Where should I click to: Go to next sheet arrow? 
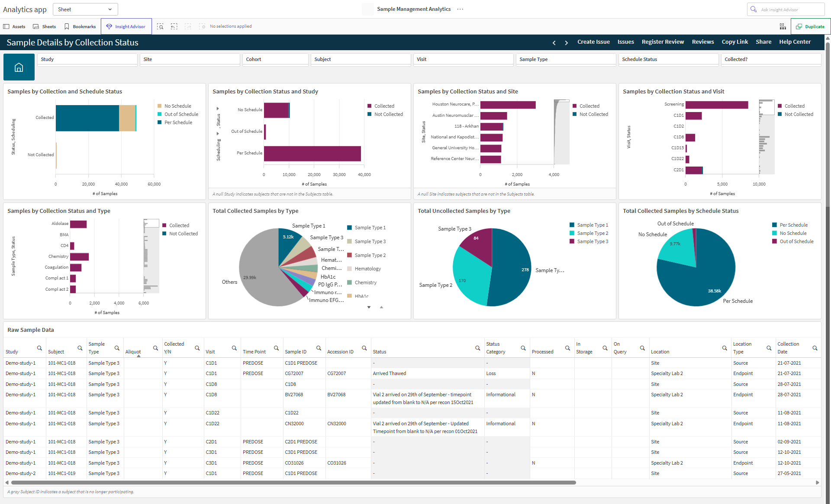point(566,42)
